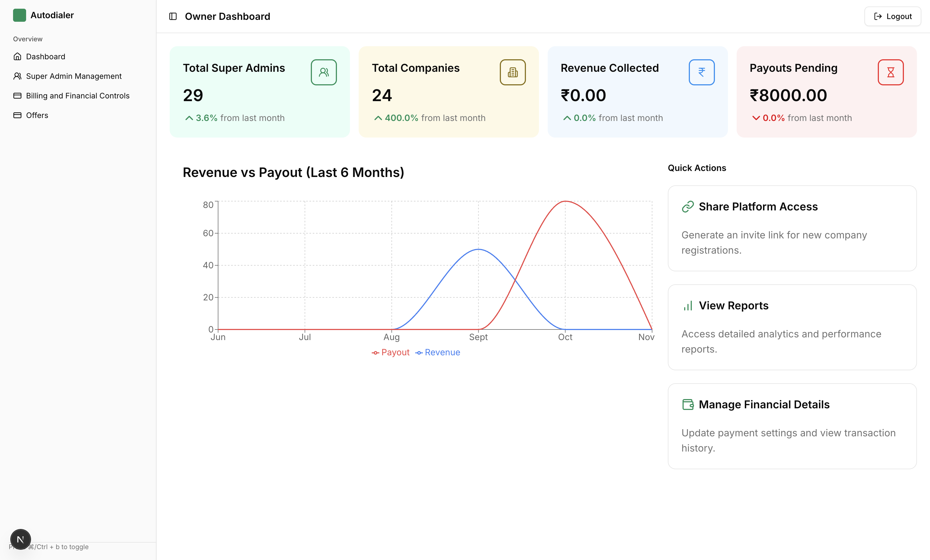The image size is (930, 560).
Task: Hide the Payout line via its legend marker
Action: [x=376, y=352]
